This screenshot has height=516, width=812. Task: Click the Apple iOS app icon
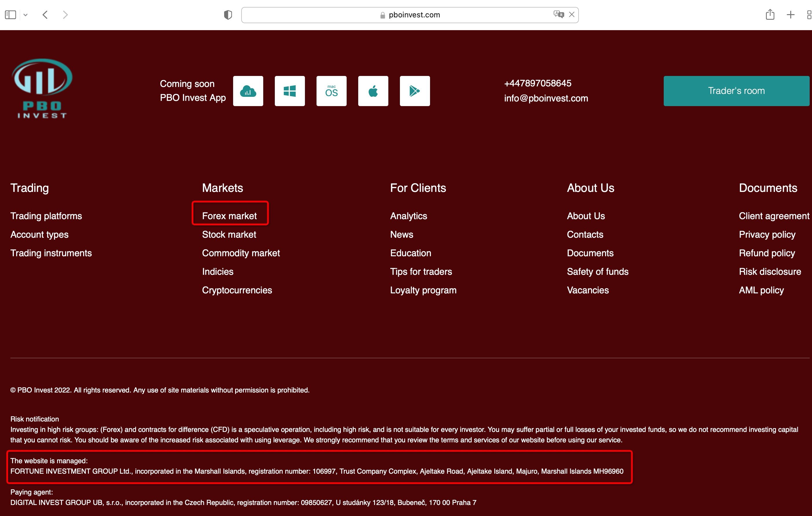pyautogui.click(x=373, y=91)
